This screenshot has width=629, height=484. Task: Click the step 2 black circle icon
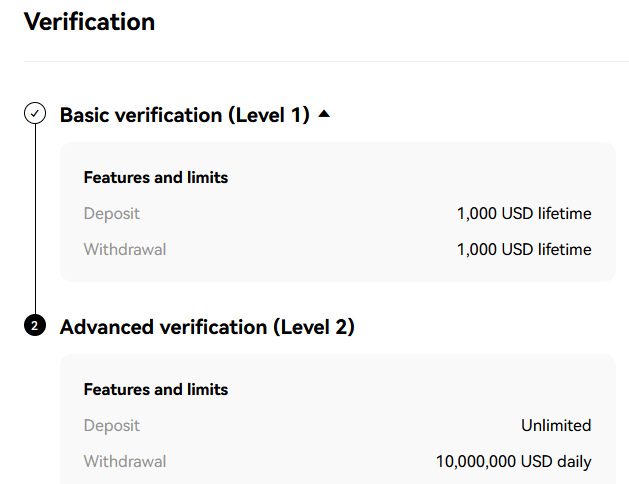tap(35, 325)
